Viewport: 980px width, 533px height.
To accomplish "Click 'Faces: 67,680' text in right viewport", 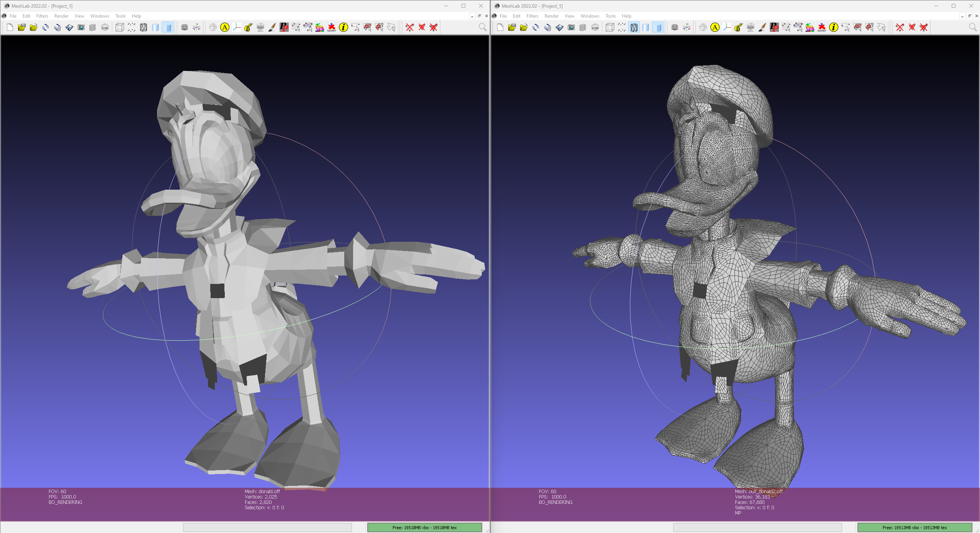I will 749,502.
